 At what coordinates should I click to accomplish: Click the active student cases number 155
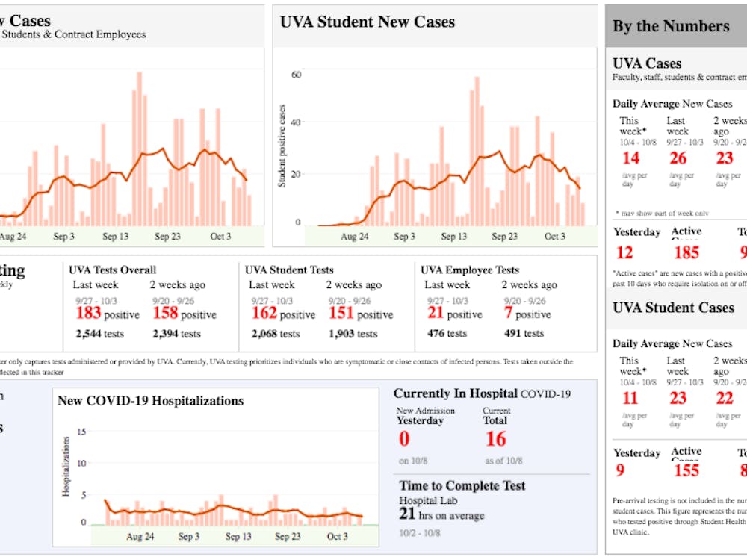tap(686, 470)
